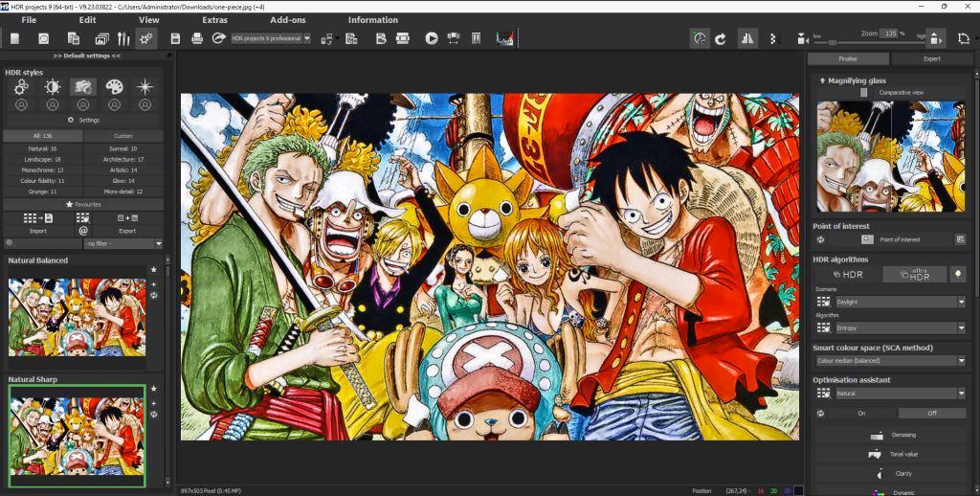Open the histogram icon in toolbar
Viewport: 980px width, 496px height.
coord(504,38)
